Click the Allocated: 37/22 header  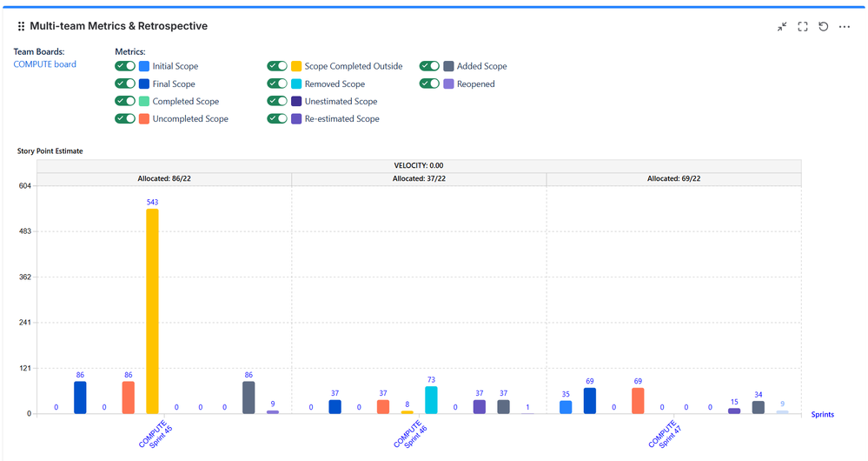[419, 179]
